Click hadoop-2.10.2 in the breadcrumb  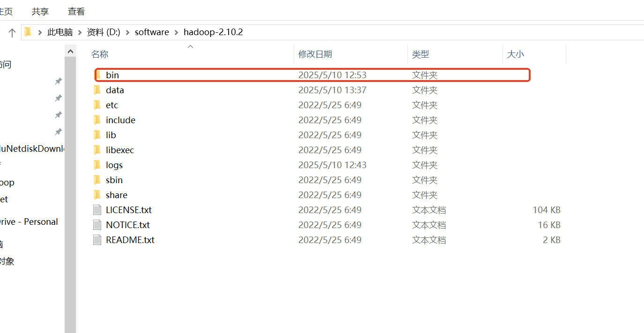point(213,32)
